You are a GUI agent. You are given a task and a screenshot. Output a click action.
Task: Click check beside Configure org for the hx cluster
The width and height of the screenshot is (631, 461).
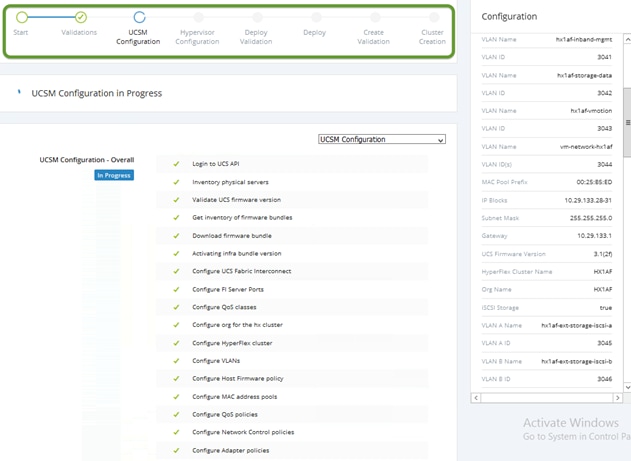[176, 325]
